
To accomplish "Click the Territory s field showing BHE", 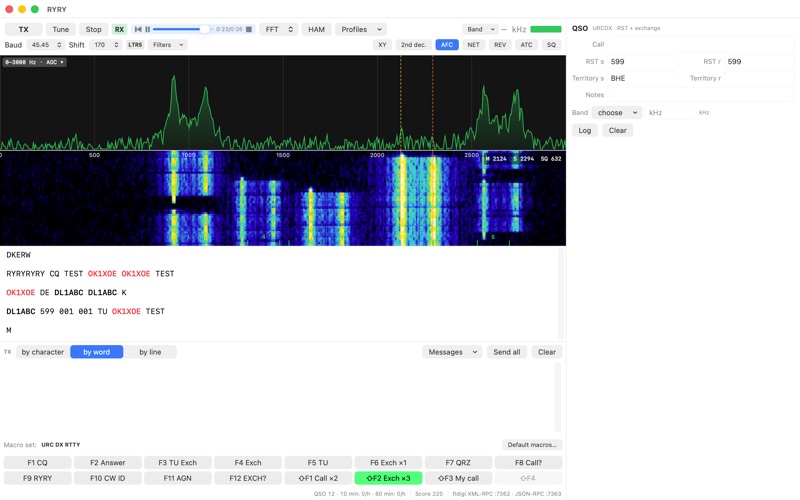I will [x=642, y=79].
